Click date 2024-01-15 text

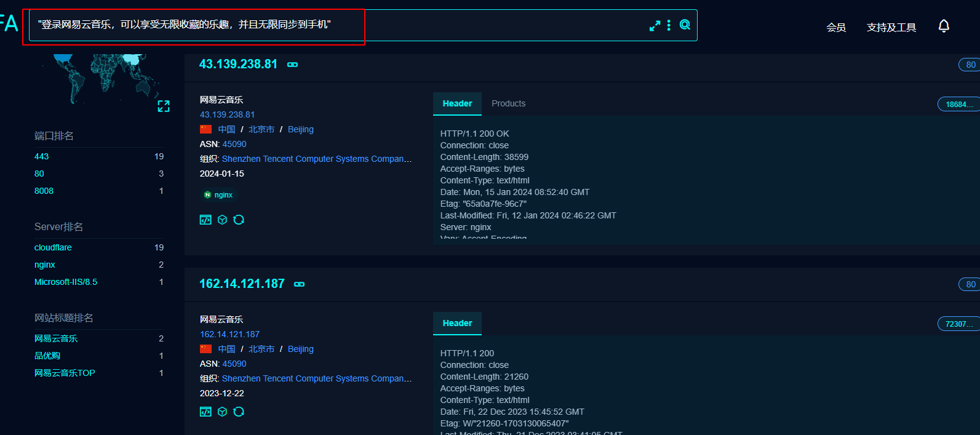pyautogui.click(x=222, y=174)
